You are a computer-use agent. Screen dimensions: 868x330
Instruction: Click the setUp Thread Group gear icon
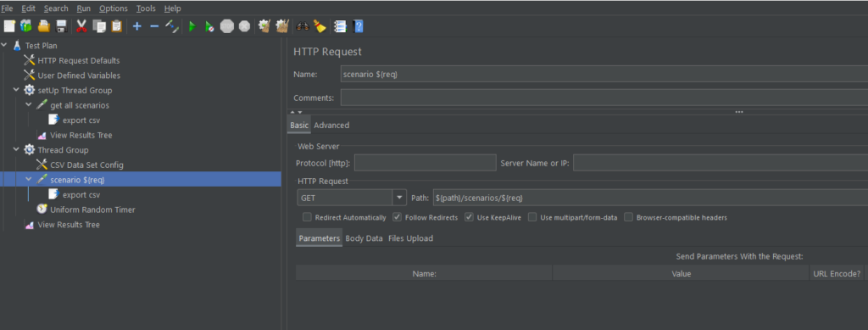(30, 90)
